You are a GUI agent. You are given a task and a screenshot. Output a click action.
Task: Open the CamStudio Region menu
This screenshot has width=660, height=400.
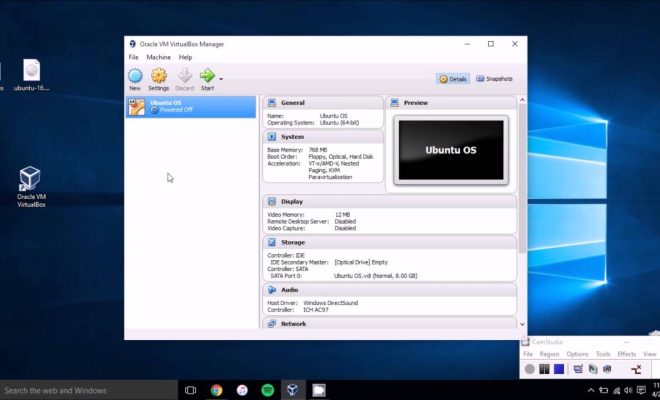pyautogui.click(x=549, y=354)
